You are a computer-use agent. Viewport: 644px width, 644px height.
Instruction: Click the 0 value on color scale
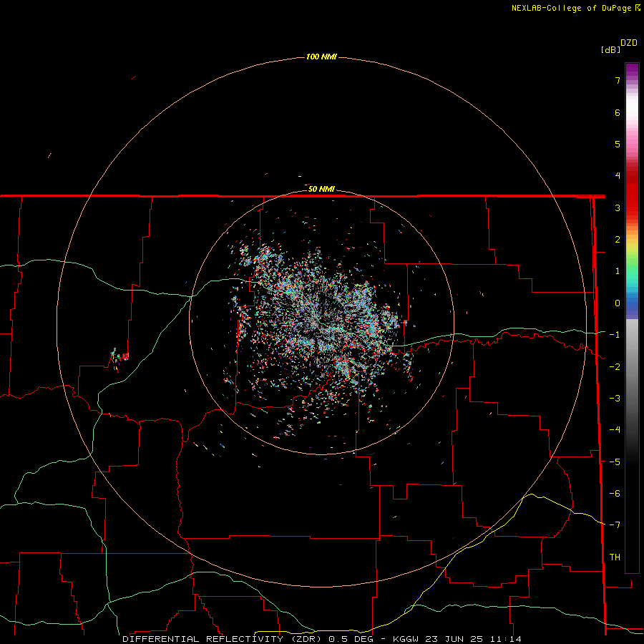[x=618, y=303]
